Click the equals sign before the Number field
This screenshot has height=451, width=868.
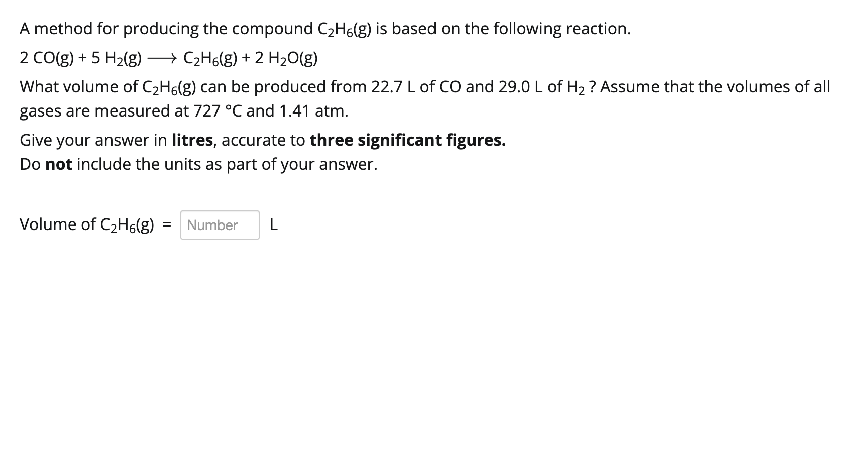(x=166, y=225)
